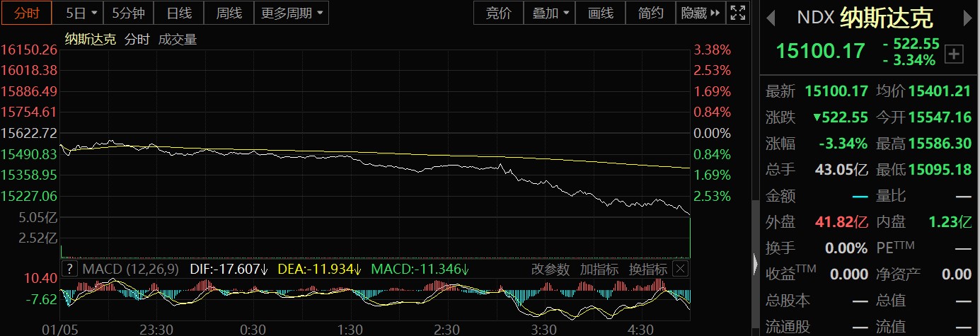This screenshot has height=336, width=980.
Task: Click 改参数 to edit MACD parameters
Action: click(550, 269)
